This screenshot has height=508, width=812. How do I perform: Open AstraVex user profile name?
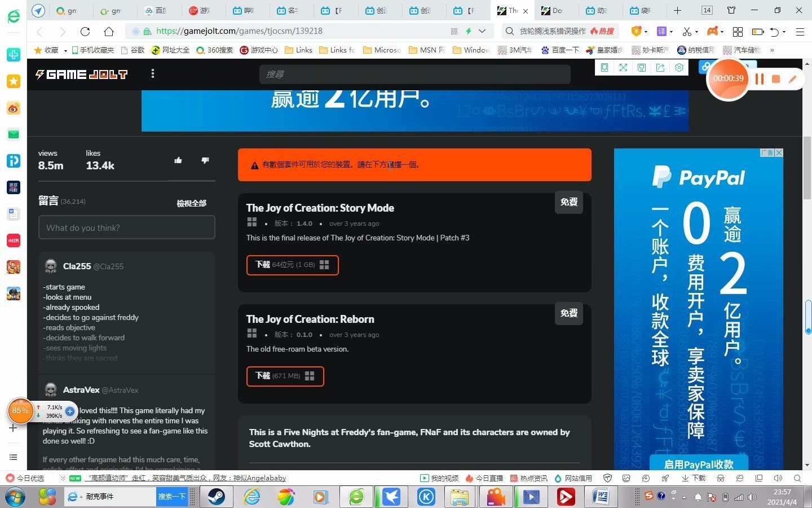click(81, 389)
